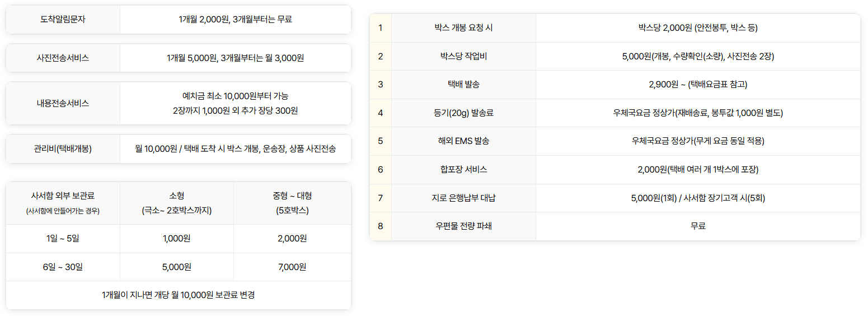Select text '1개월 2,000원, 3개월부터는 무료'
This screenshot has height=316, width=868.
236,19
